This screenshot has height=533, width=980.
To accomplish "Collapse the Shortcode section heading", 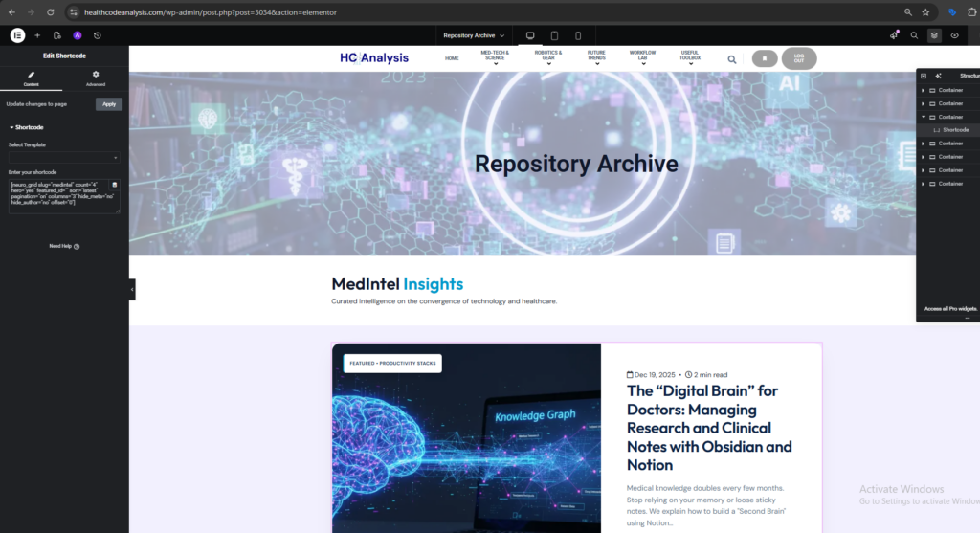I will click(26, 127).
